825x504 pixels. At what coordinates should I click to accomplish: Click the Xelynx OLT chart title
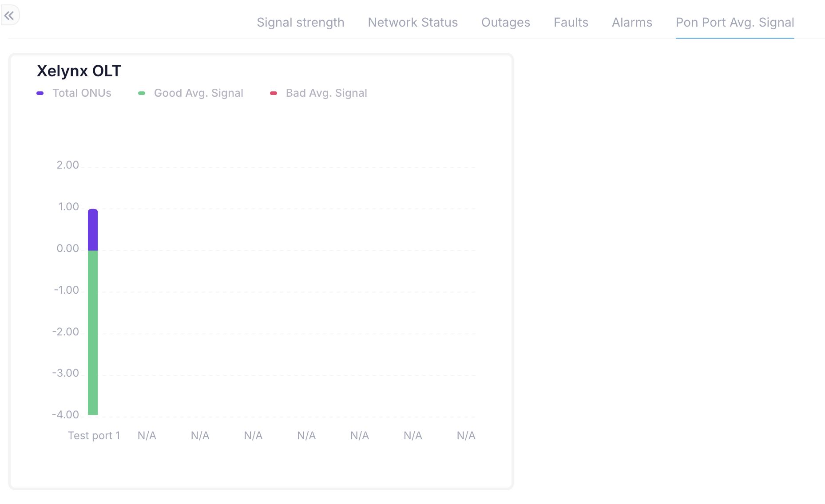point(79,71)
